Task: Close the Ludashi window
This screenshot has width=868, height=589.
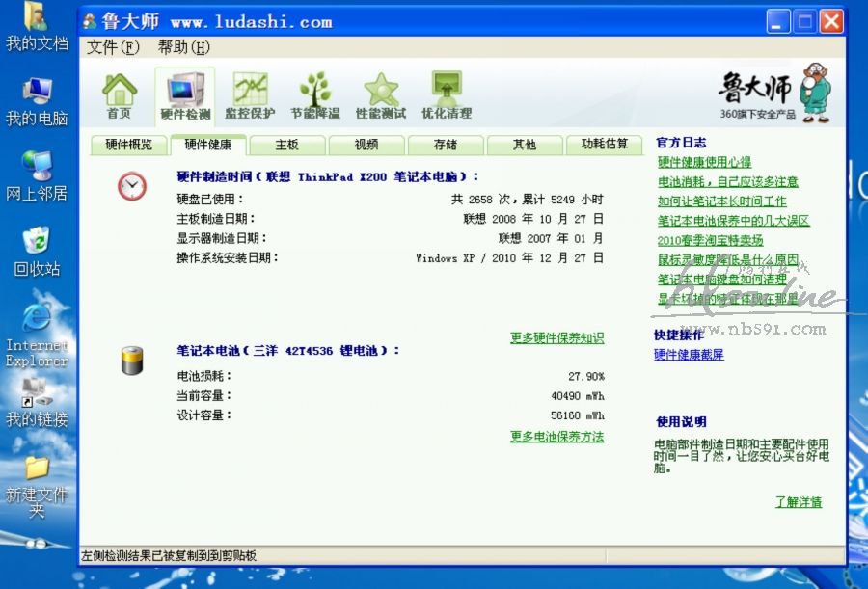Action: pyautogui.click(x=831, y=22)
